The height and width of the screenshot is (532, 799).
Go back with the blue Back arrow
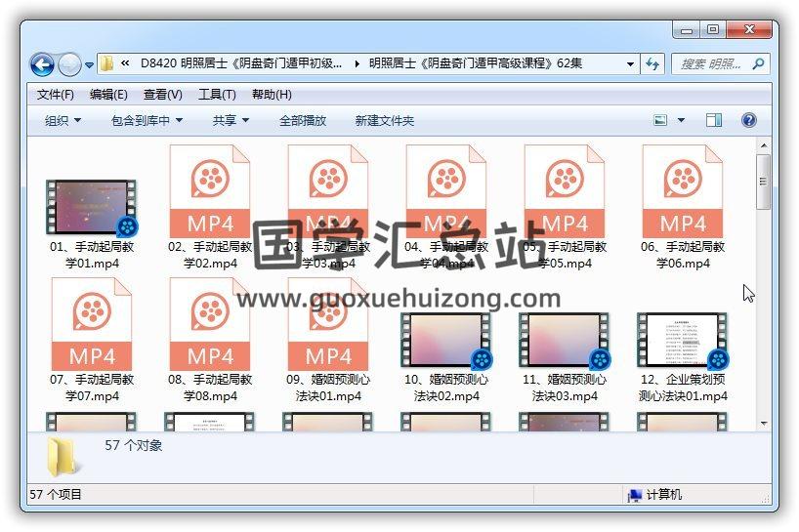pos(42,64)
